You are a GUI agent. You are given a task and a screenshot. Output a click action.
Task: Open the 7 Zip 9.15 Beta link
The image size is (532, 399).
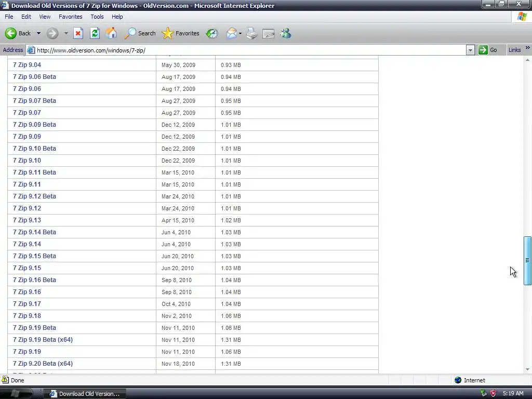pos(34,256)
